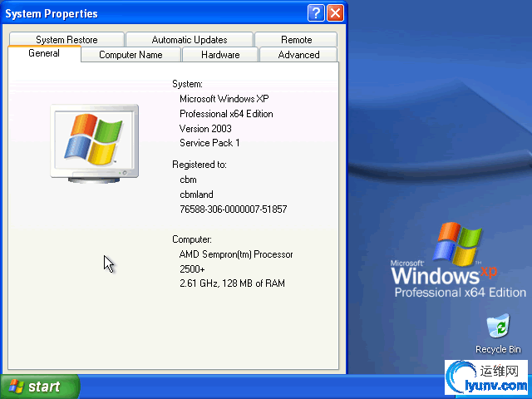
Task: Click the organization 'cbmland'
Action: coord(196,195)
